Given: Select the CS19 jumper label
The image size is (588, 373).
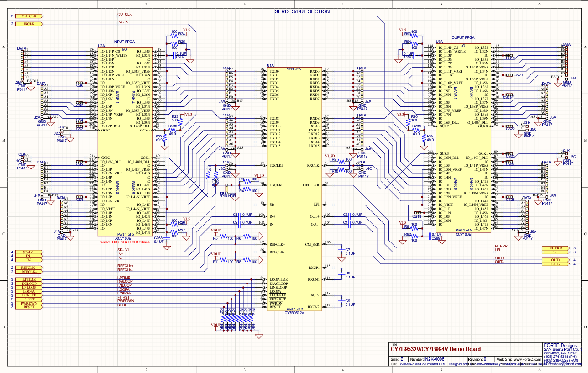Looking at the screenshot, I should point(511,58).
